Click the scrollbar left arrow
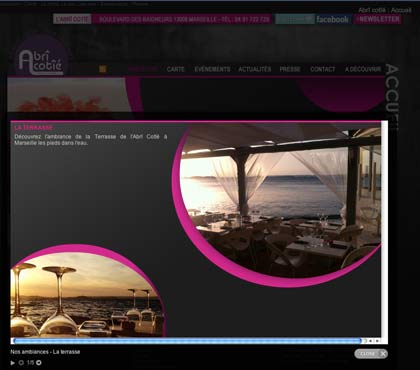 [371, 341]
